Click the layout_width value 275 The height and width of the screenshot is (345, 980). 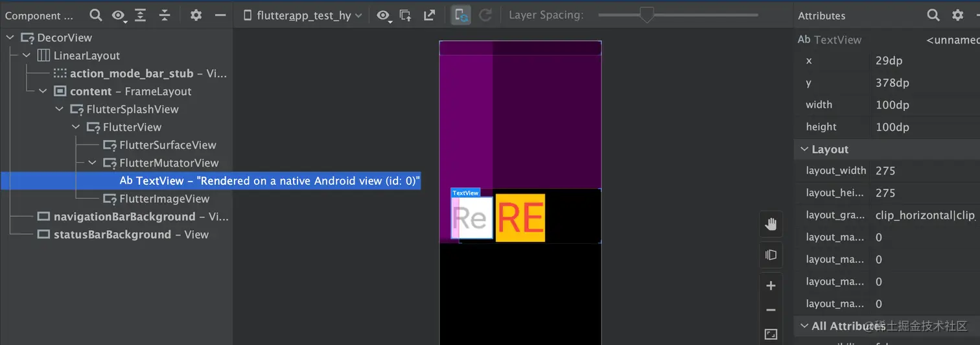tap(885, 171)
